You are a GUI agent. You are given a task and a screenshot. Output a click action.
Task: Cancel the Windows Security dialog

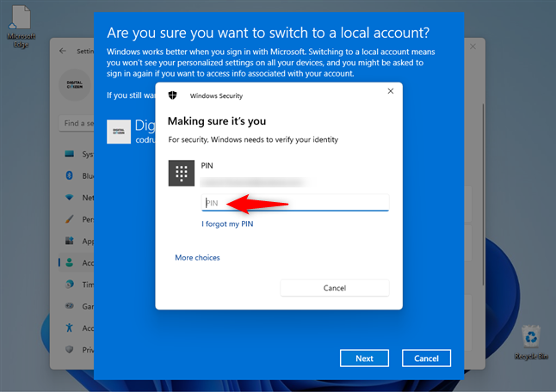(x=335, y=288)
